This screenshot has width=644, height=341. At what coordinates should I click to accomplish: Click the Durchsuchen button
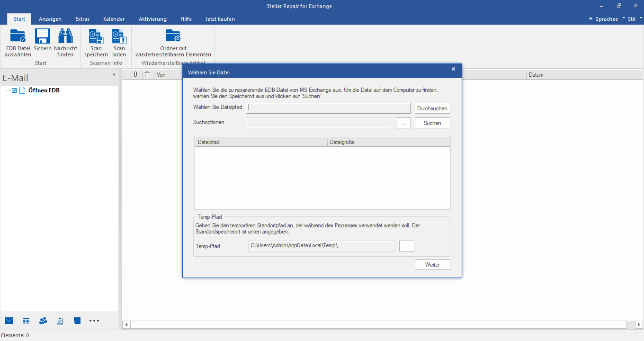(x=432, y=108)
